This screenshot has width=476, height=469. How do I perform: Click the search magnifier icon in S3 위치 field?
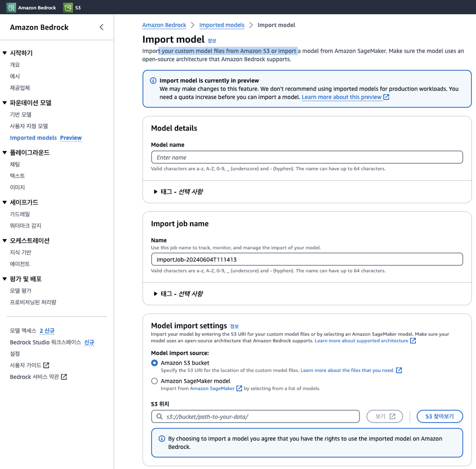[x=159, y=417]
